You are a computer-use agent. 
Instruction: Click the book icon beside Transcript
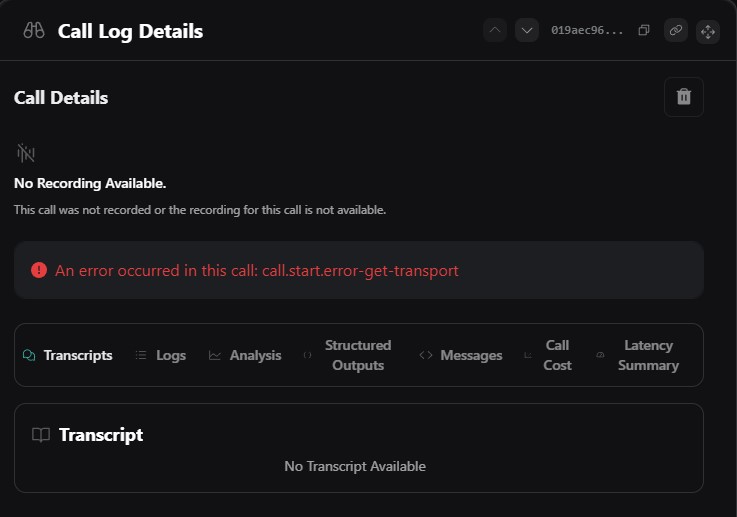pos(41,435)
